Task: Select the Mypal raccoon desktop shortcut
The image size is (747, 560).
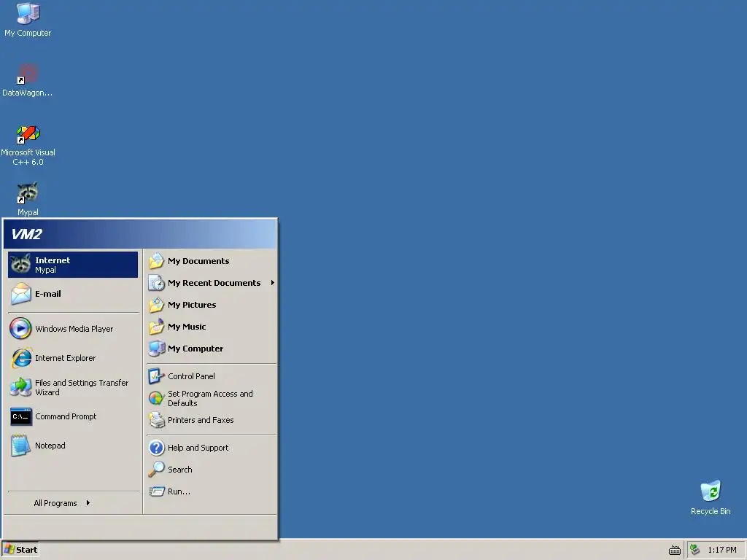Action: [x=28, y=199]
